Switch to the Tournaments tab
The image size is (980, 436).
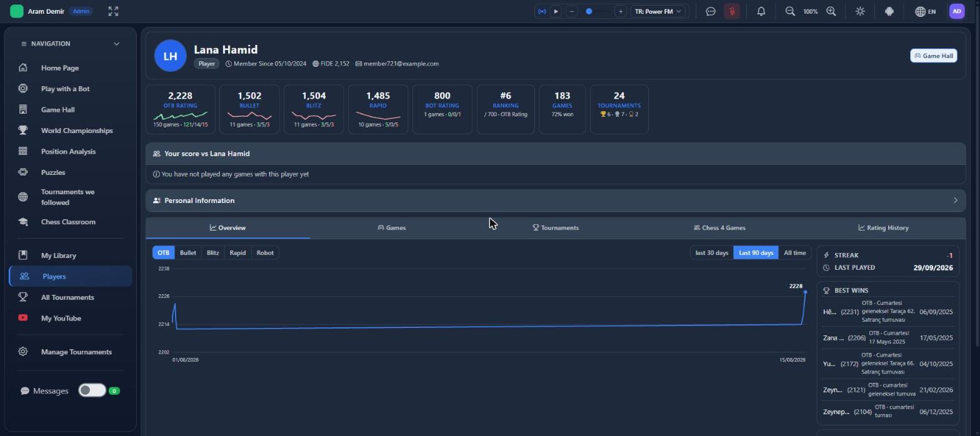[x=556, y=228]
